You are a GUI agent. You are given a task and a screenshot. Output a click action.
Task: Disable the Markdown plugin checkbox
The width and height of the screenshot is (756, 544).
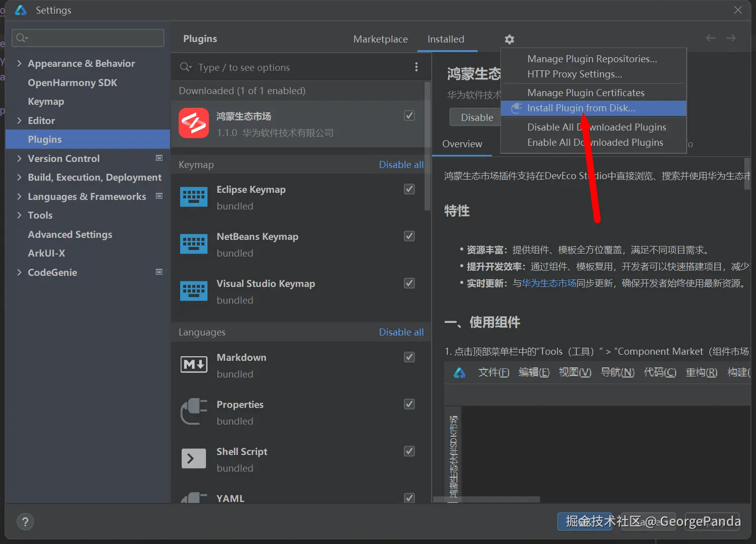pos(409,357)
